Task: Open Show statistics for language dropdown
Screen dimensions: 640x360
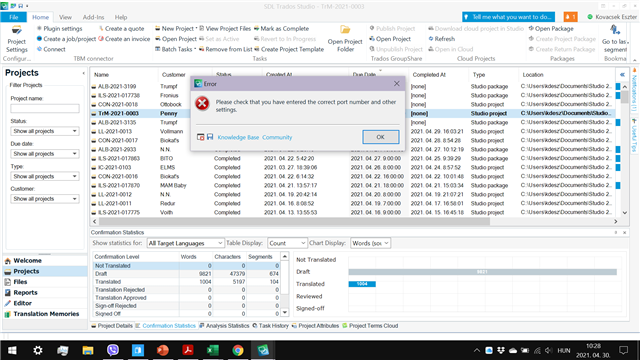Action: (x=185, y=243)
